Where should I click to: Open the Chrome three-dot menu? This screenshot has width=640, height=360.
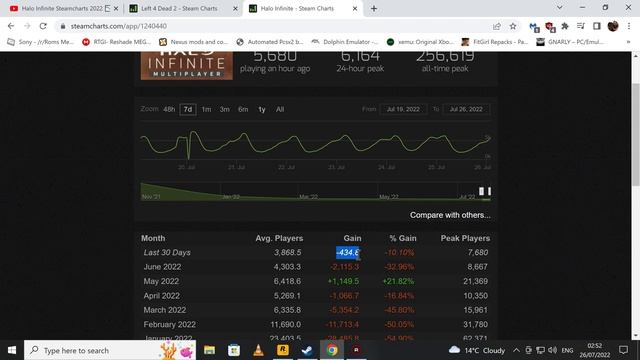[x=629, y=26]
